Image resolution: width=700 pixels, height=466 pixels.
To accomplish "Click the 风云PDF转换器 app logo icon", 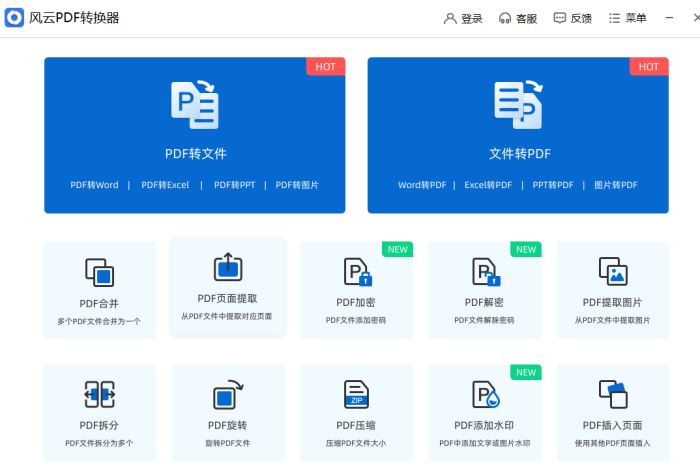I will pyautogui.click(x=14, y=17).
